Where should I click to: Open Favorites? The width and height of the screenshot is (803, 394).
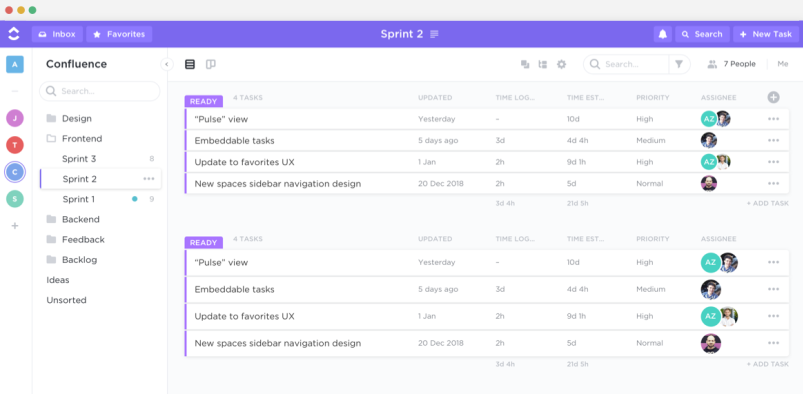pyautogui.click(x=119, y=34)
